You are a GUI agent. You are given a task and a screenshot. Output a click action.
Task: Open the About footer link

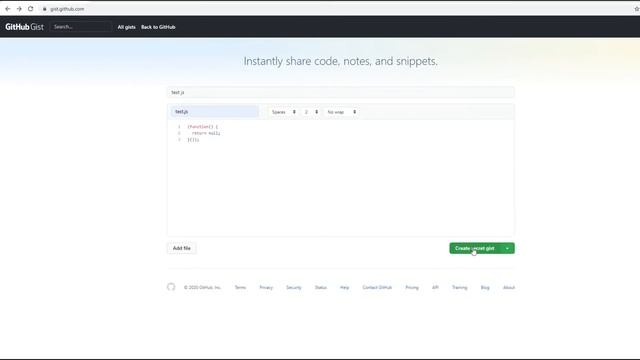(509, 287)
